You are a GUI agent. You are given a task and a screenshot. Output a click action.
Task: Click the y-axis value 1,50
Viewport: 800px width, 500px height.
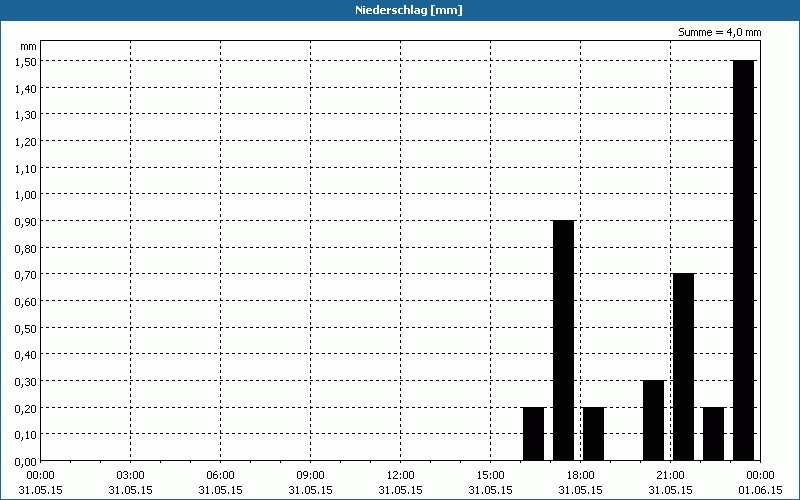point(26,62)
